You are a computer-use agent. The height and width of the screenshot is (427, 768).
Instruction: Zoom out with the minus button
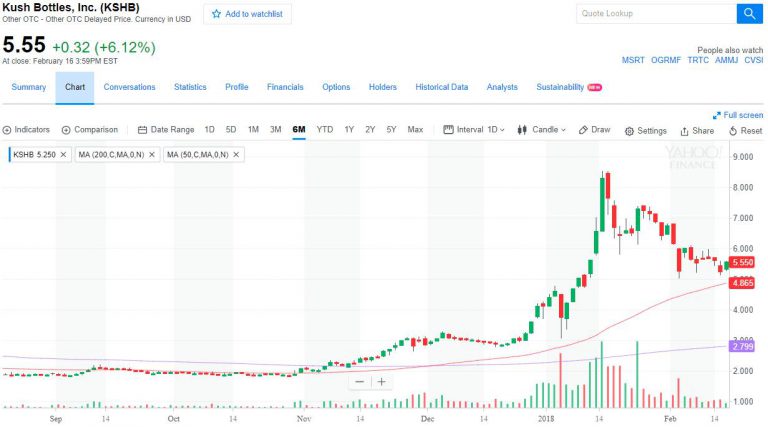pyautogui.click(x=359, y=381)
